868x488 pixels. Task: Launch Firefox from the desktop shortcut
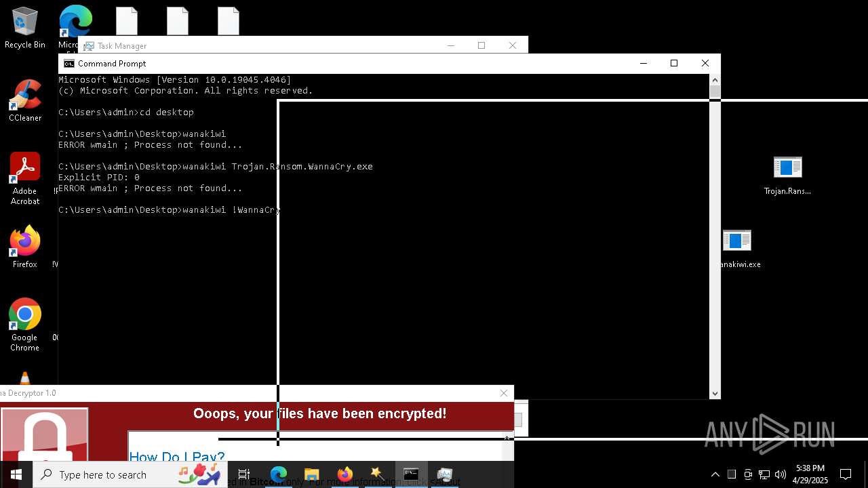click(x=25, y=247)
